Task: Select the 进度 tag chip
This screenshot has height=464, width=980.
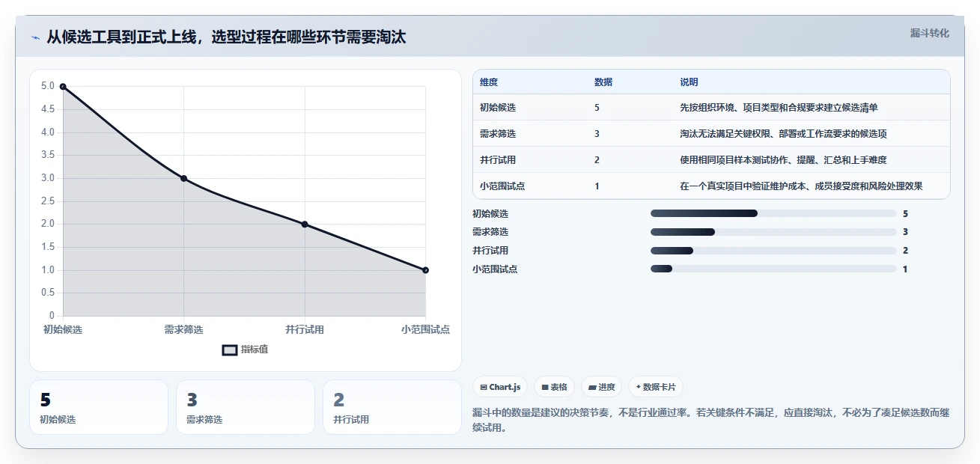Action: 602,387
